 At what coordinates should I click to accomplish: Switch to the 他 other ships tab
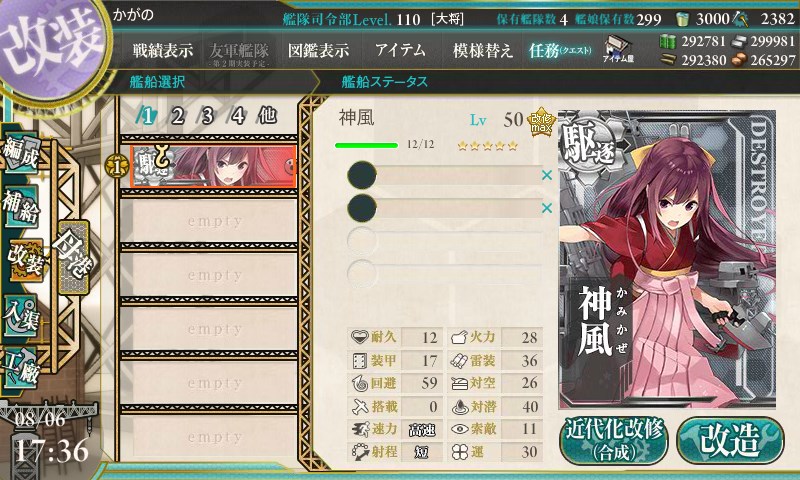pos(267,116)
